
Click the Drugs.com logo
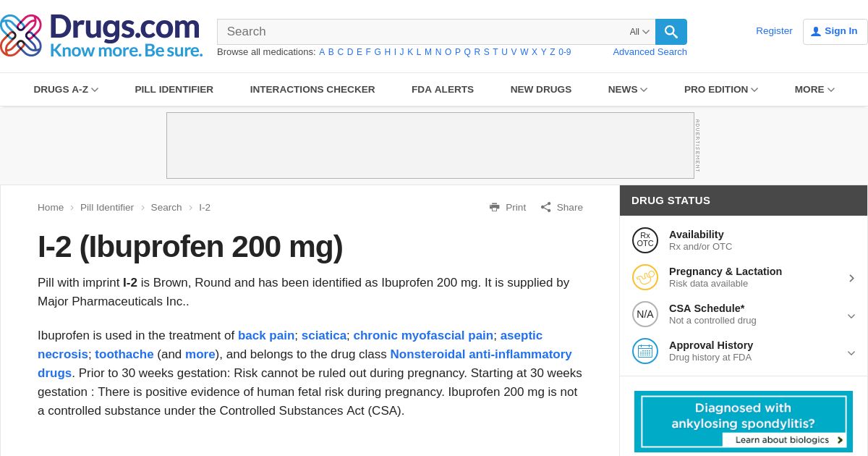101,35
